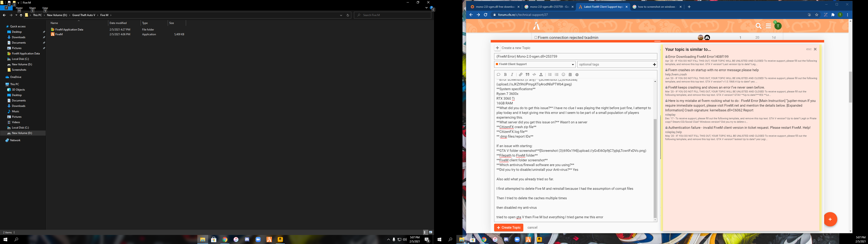Screen dimensions: 868x244
Task: Show hidden system tray icons
Action: pyautogui.click(x=388, y=240)
